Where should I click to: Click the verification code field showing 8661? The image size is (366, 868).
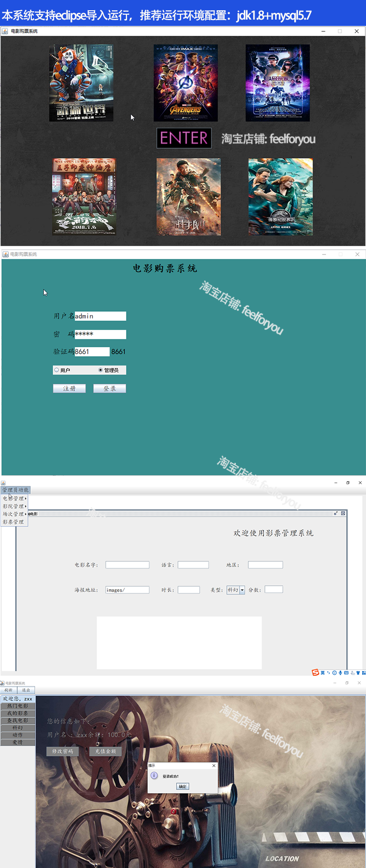pyautogui.click(x=92, y=352)
